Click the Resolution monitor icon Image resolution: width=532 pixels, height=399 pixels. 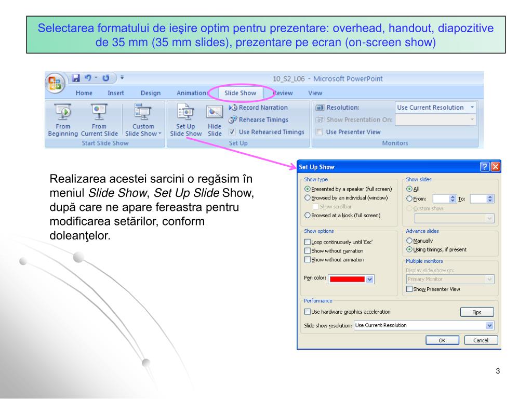[320, 108]
